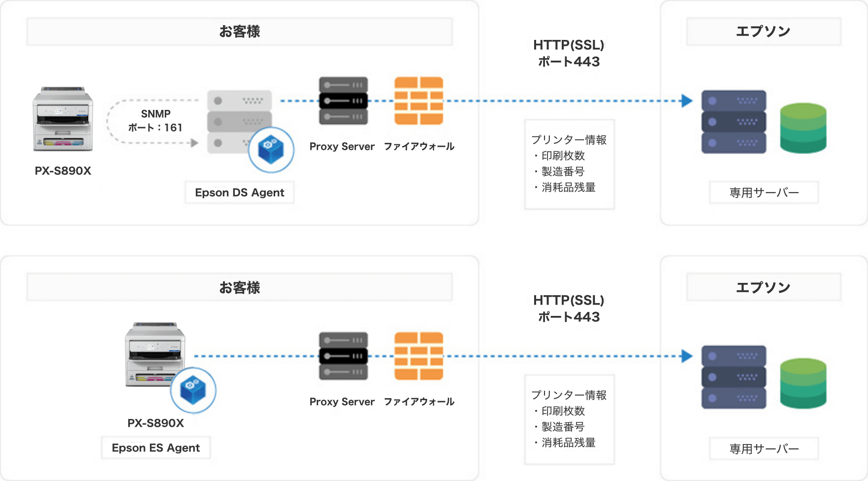The image size is (868, 481).
Task: Click the プリンター情報 box in the DS Agent diagram
Action: coord(569,164)
